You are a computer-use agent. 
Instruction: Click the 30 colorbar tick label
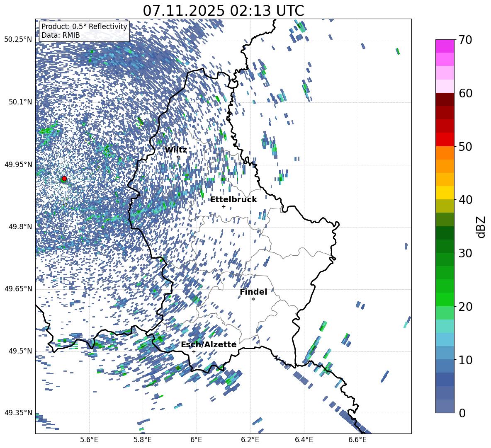pyautogui.click(x=465, y=253)
